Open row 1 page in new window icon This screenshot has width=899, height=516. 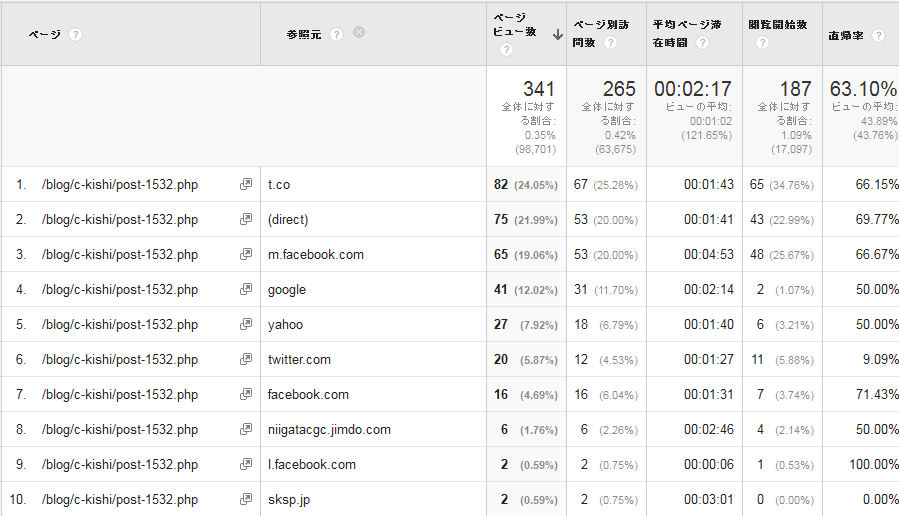tap(246, 185)
